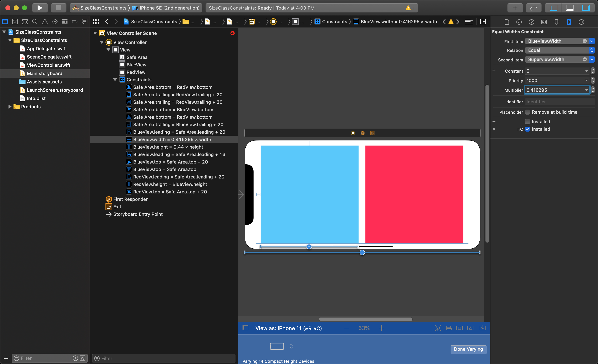Toggle the Installed checkbox for BlueView constraint
The image size is (598, 364).
click(x=527, y=122)
